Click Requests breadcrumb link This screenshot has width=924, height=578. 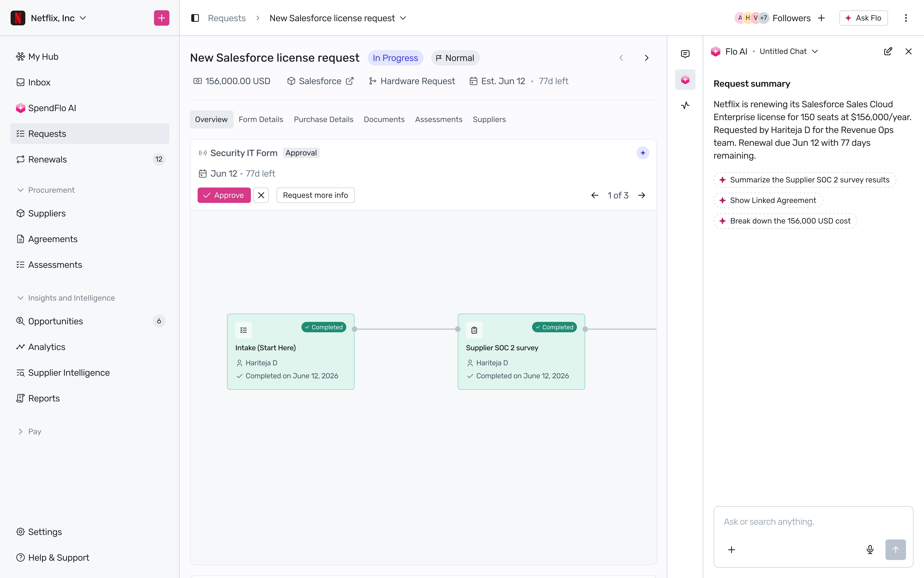[227, 18]
